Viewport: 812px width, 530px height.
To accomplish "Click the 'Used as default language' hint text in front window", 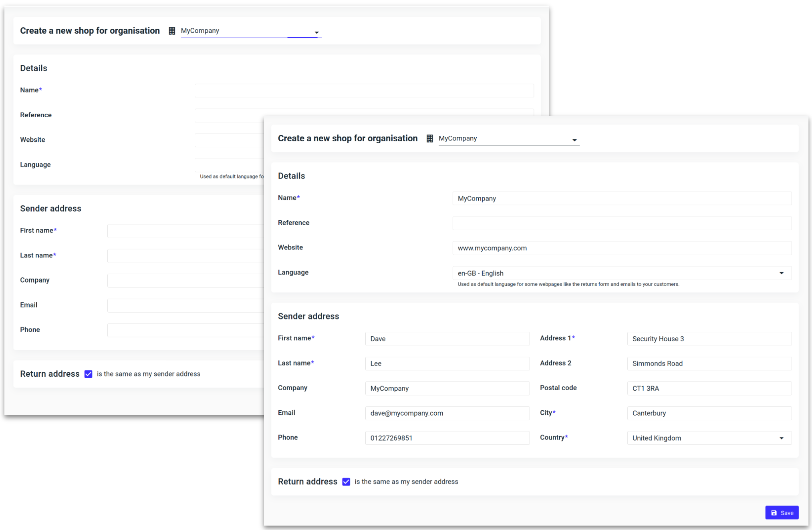I will 568,284.
